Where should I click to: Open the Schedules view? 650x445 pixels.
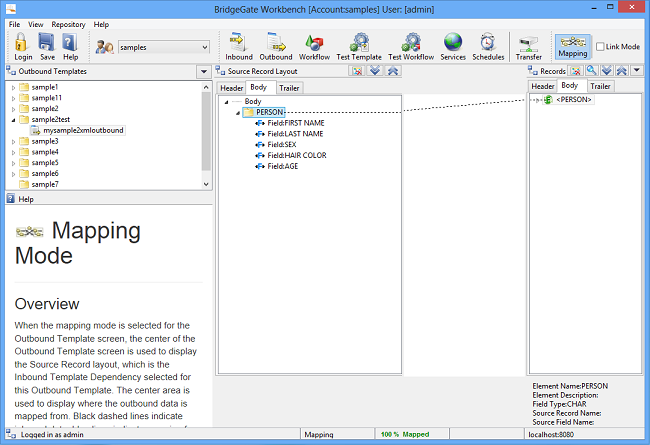tap(488, 46)
